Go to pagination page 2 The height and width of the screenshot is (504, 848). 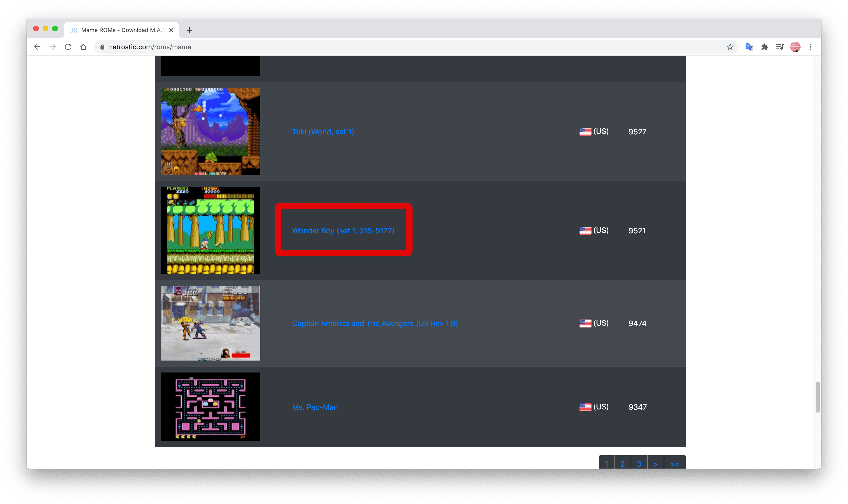coord(622,463)
